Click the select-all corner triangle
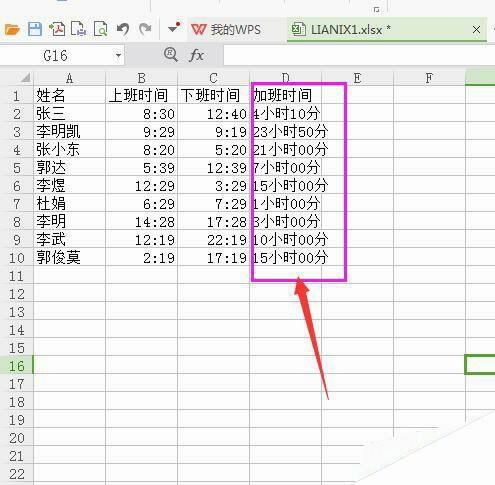 tap(25, 78)
